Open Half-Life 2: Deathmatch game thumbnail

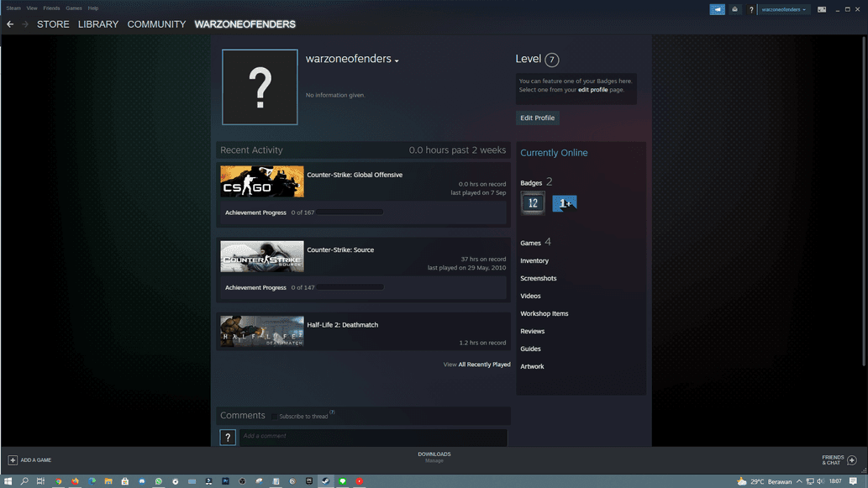pos(262,331)
